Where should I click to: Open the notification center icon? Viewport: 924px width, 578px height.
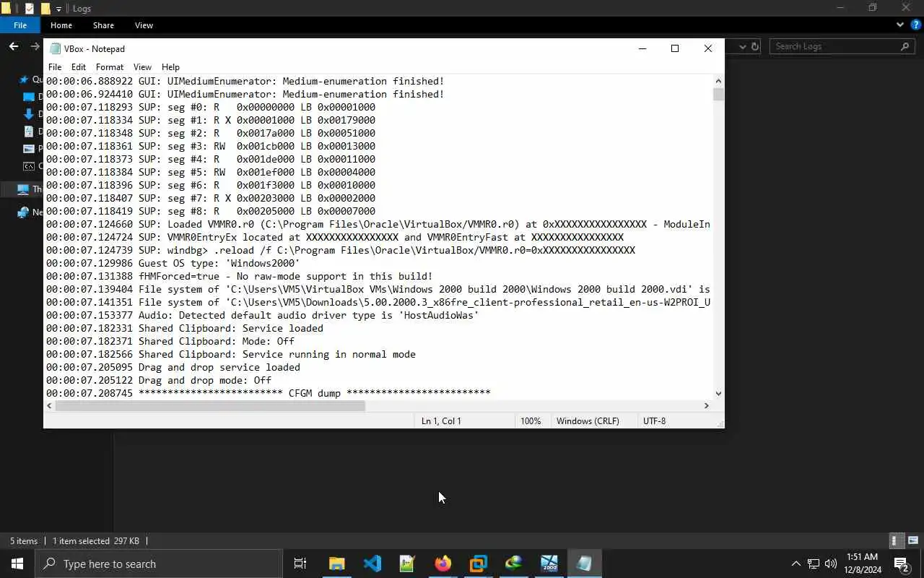point(901,564)
